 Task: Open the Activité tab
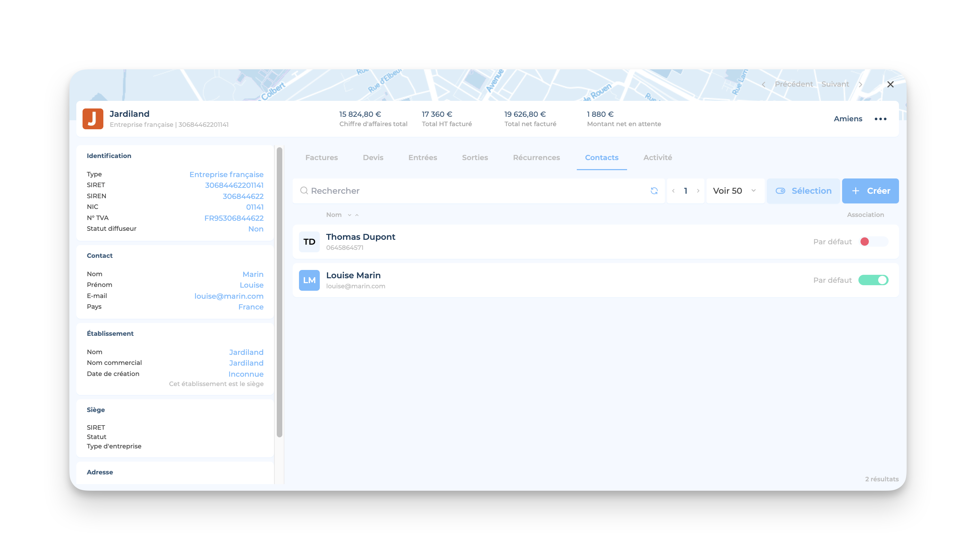pos(657,158)
